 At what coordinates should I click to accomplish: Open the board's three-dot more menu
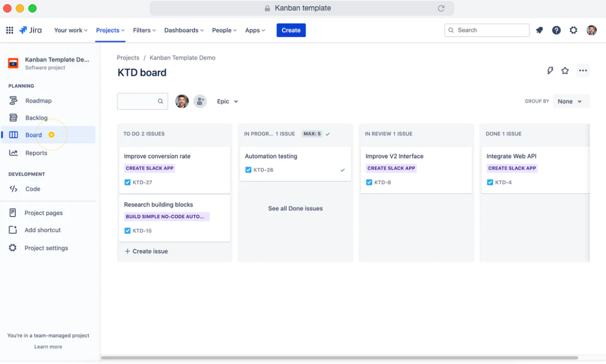(x=583, y=70)
